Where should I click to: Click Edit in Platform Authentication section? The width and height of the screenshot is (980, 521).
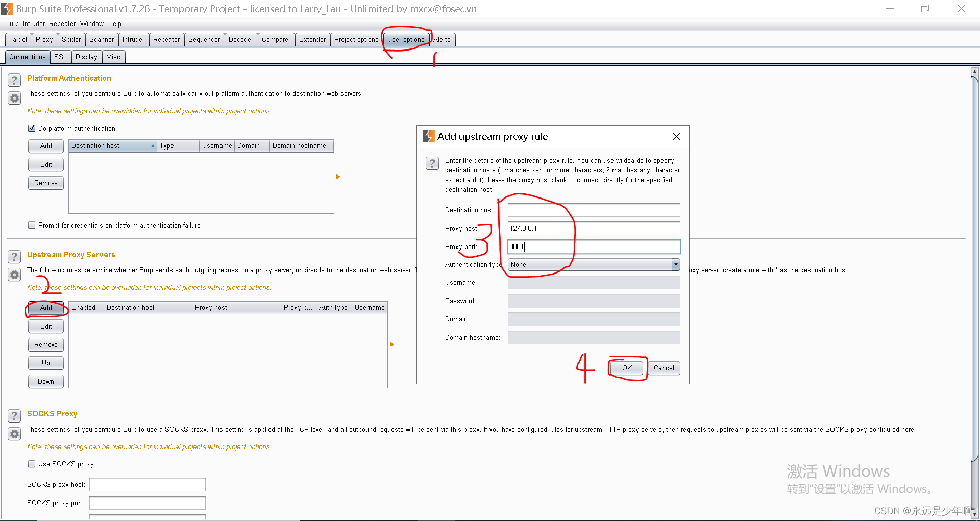tap(46, 164)
